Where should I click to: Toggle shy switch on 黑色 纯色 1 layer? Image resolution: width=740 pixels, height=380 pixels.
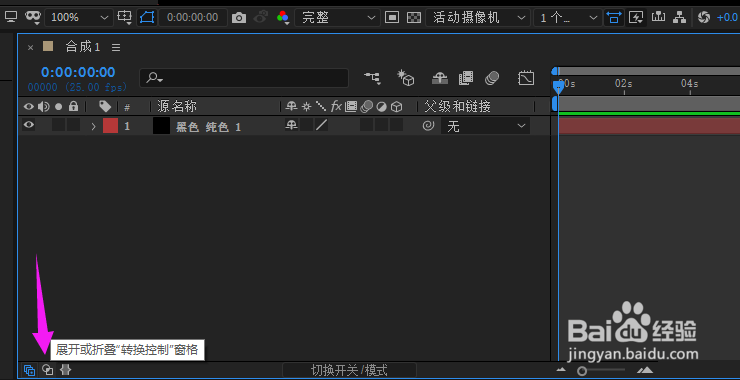292,125
